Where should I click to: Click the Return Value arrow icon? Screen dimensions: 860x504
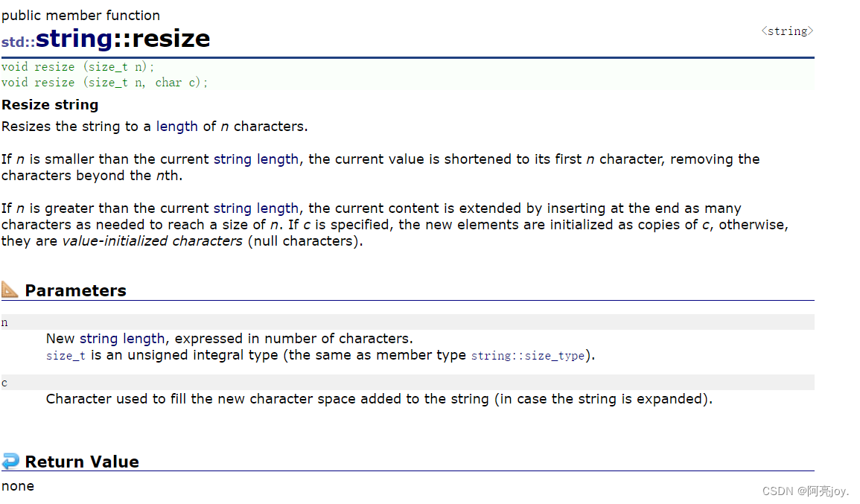pyautogui.click(x=10, y=461)
